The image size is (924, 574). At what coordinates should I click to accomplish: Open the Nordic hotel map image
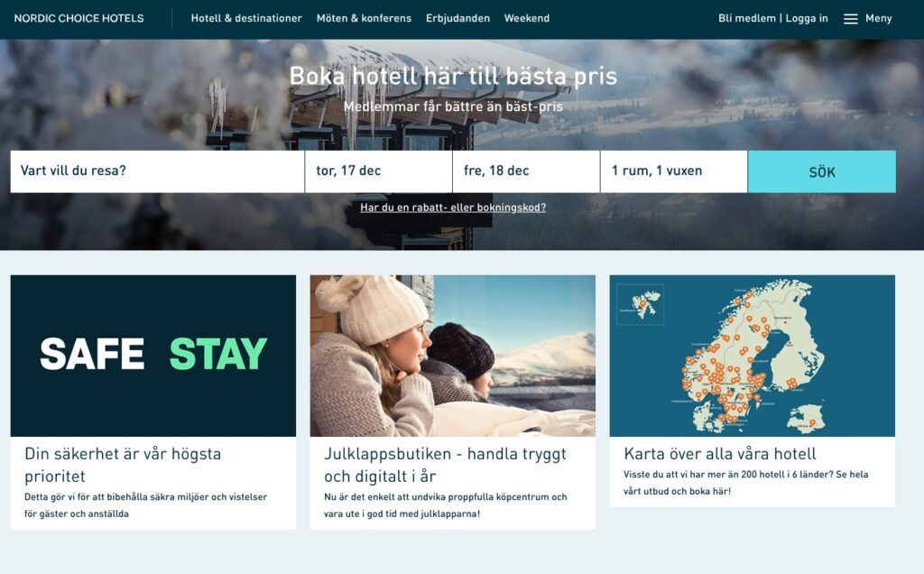(x=752, y=356)
